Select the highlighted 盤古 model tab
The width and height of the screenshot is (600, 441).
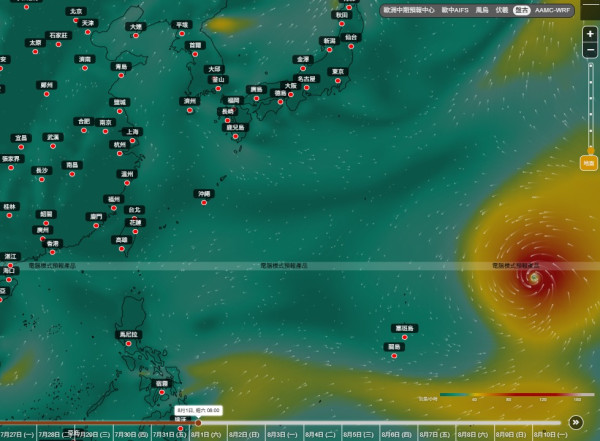coord(522,10)
